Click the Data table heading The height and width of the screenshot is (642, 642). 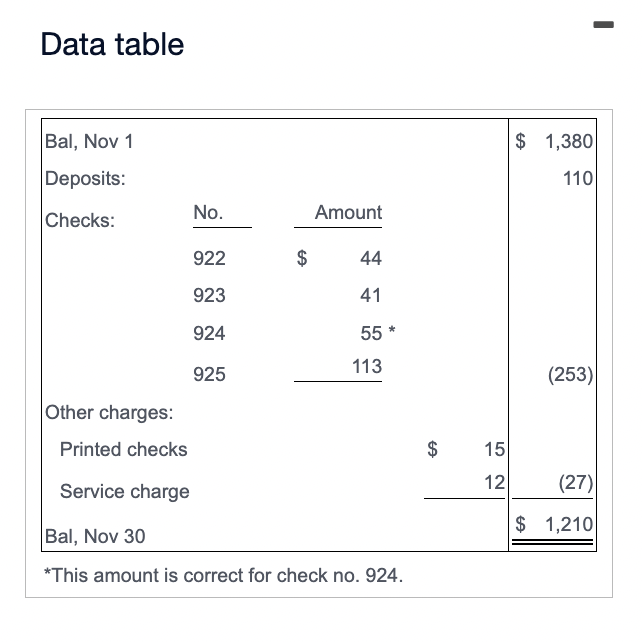(x=112, y=44)
